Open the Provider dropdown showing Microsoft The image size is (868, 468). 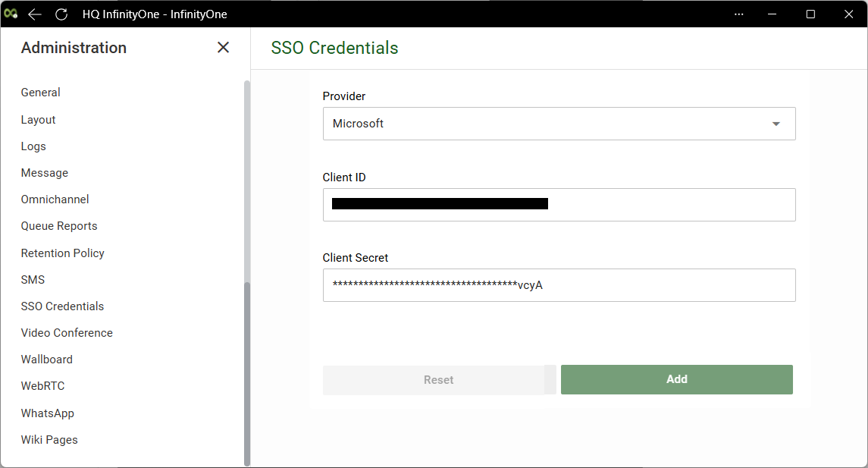click(559, 124)
